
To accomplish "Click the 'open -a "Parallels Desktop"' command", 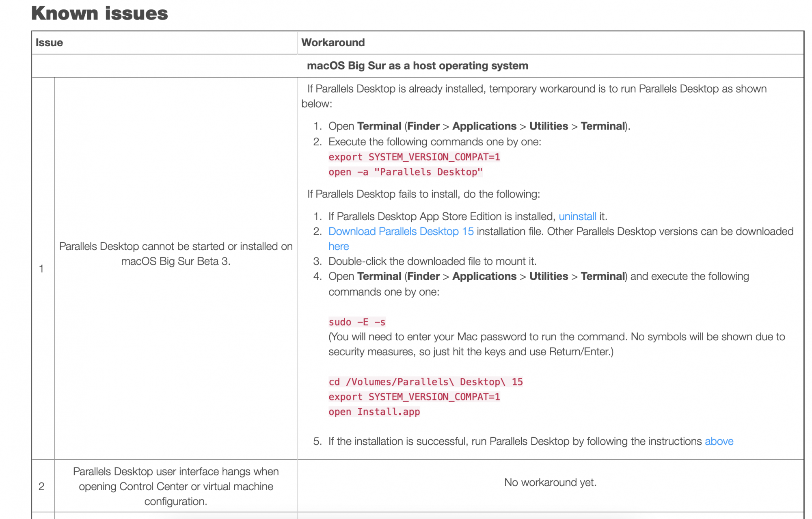I will click(x=406, y=172).
